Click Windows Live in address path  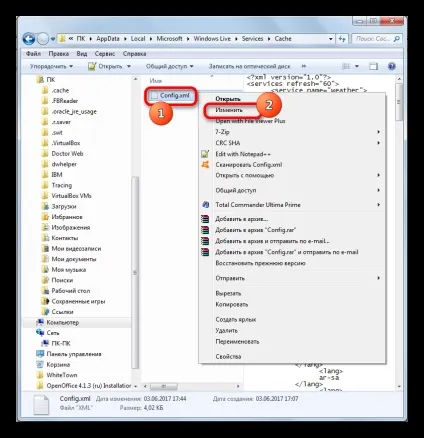point(212,39)
